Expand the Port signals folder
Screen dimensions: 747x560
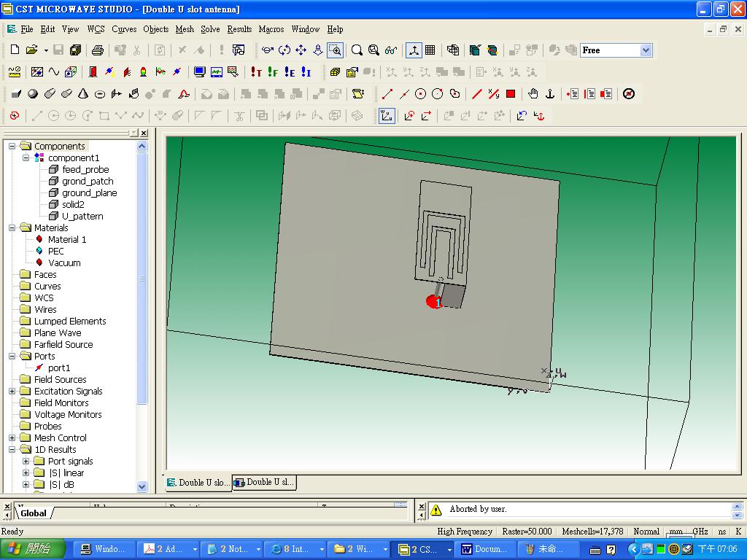tap(26, 461)
